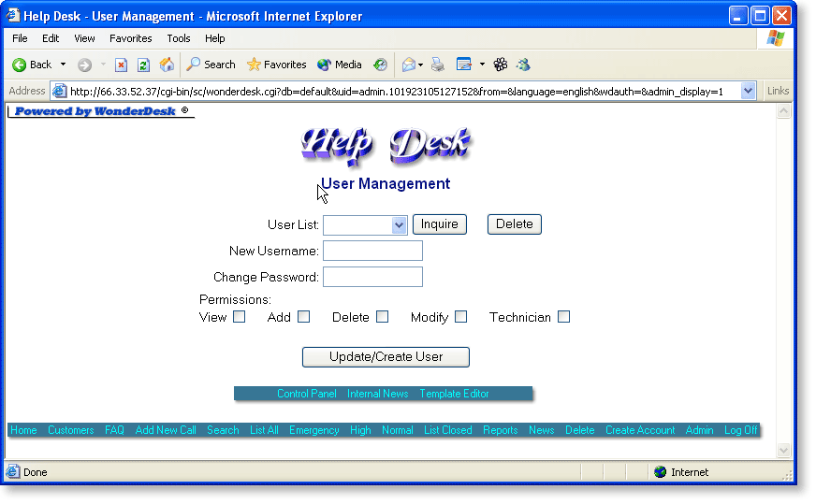Viewport: 816px width, 504px height.
Task: Click the Inquire button
Action: [439, 224]
